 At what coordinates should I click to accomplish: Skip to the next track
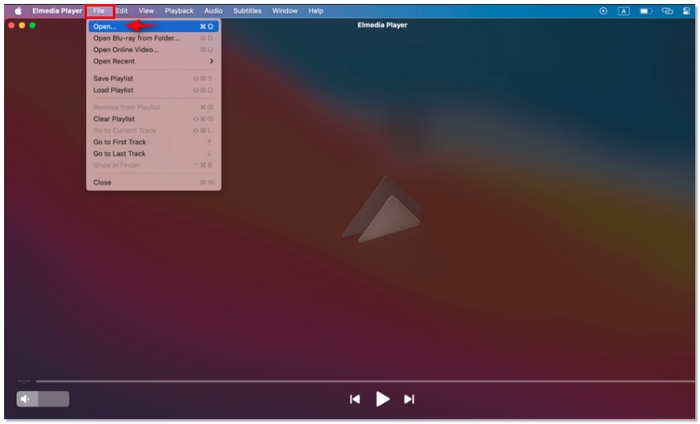click(x=409, y=399)
